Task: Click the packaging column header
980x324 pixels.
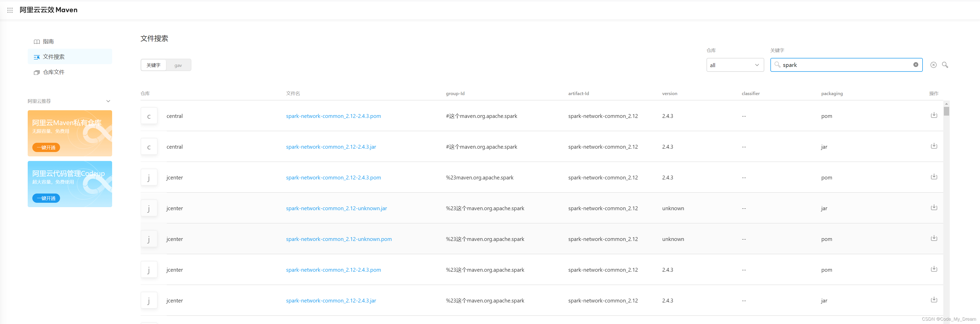Action: click(x=832, y=94)
